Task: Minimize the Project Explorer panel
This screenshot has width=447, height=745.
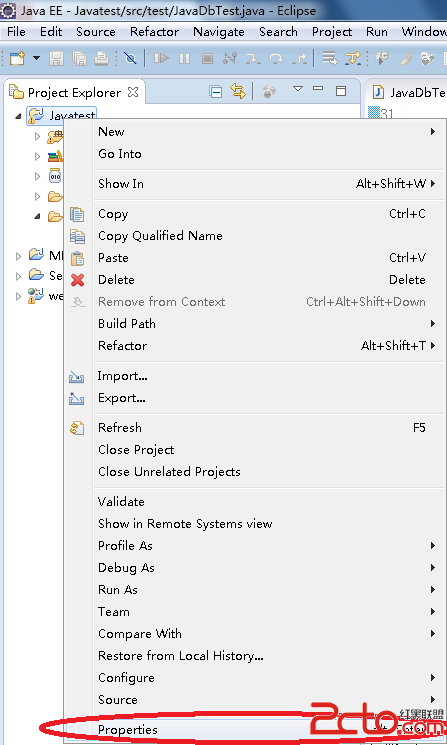Action: 318,88
